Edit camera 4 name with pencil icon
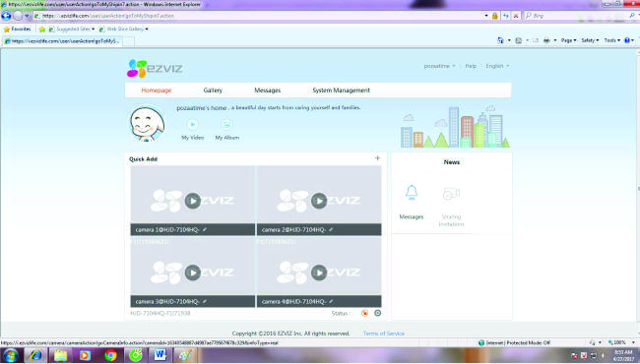This screenshot has height=364, width=640. click(331, 301)
